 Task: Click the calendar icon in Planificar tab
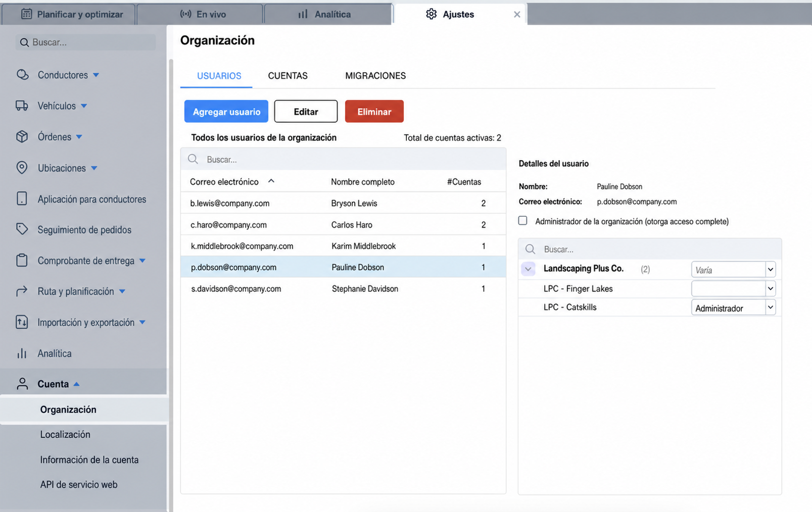click(x=26, y=14)
